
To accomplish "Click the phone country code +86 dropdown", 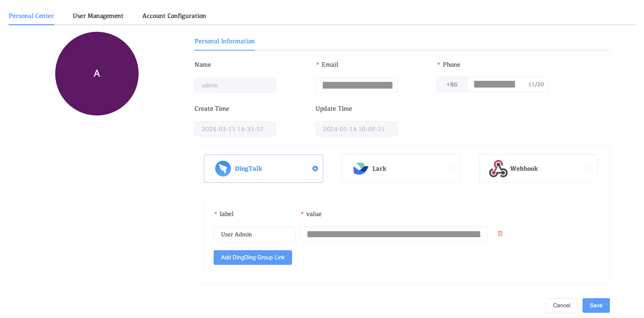I will [x=451, y=85].
